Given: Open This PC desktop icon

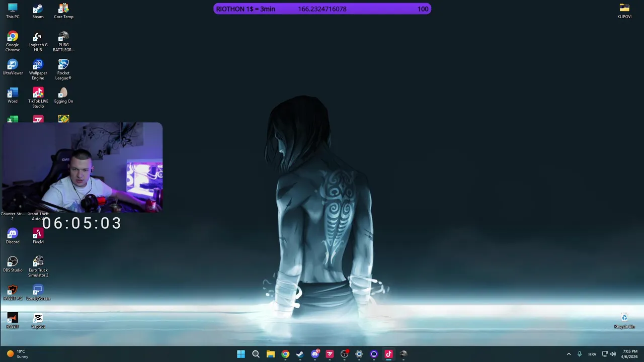Looking at the screenshot, I should (13, 11).
